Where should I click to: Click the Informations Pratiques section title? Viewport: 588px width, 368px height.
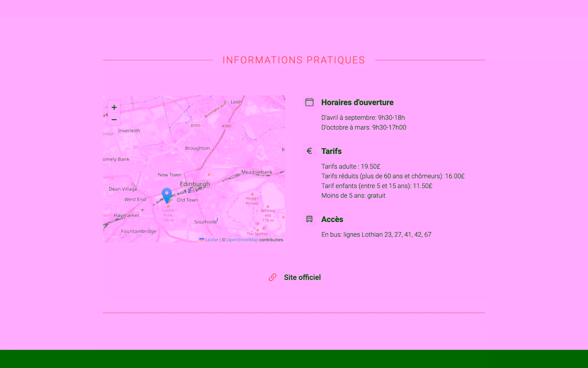(x=294, y=60)
